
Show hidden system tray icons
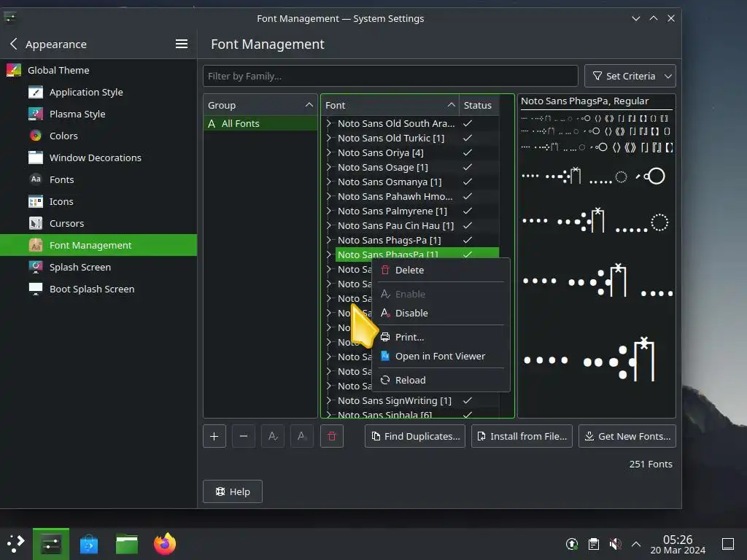click(636, 544)
